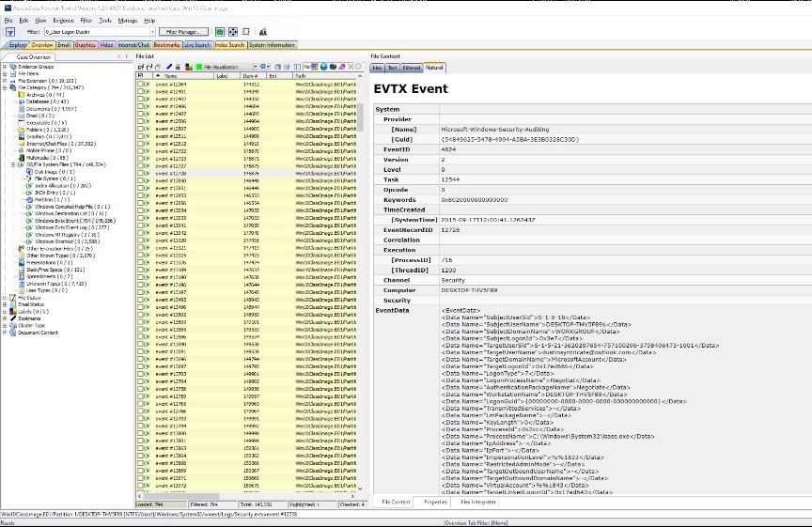812x527 pixels.
Task: Click the dashed-square icon in the main toolbar
Action: point(246,32)
